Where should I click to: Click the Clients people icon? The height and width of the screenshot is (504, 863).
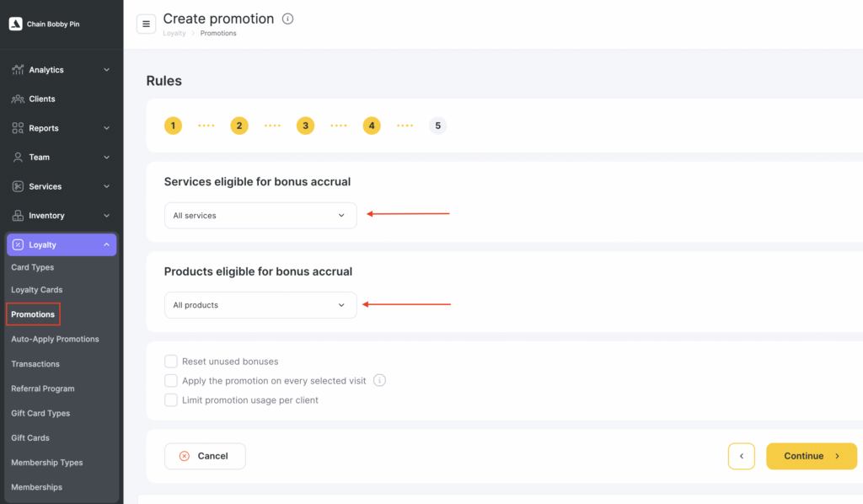[18, 99]
